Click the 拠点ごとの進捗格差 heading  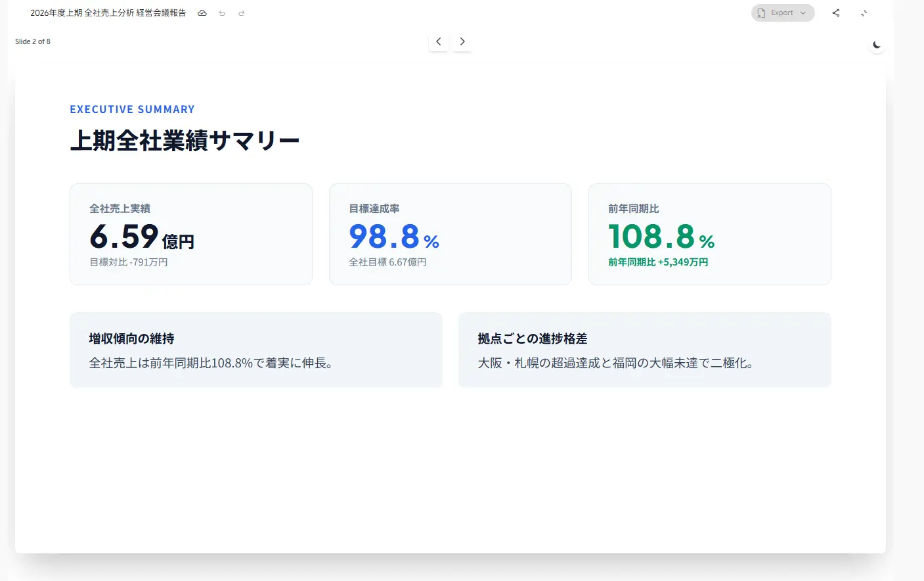533,338
